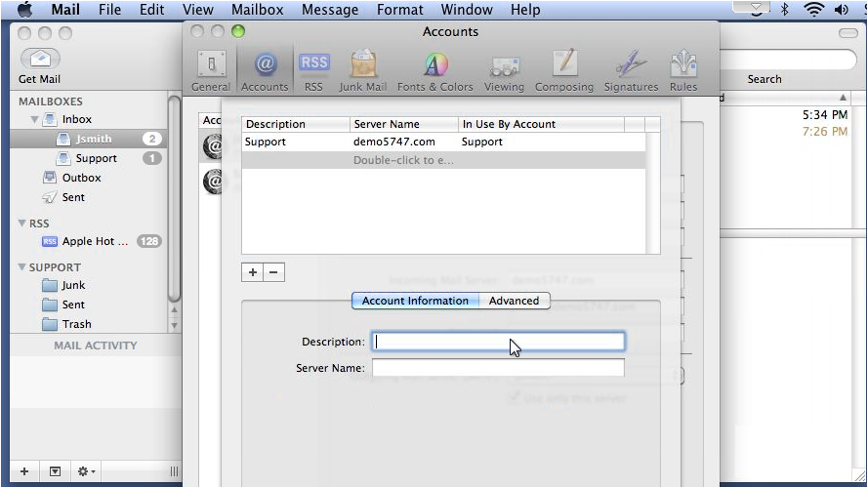
Task: Open the Junk folder under Support
Action: [73, 285]
